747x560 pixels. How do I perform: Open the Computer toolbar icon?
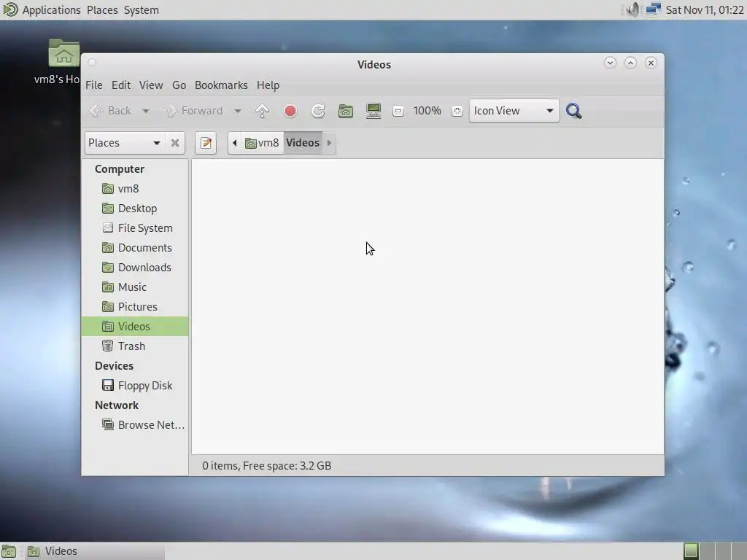(373, 111)
